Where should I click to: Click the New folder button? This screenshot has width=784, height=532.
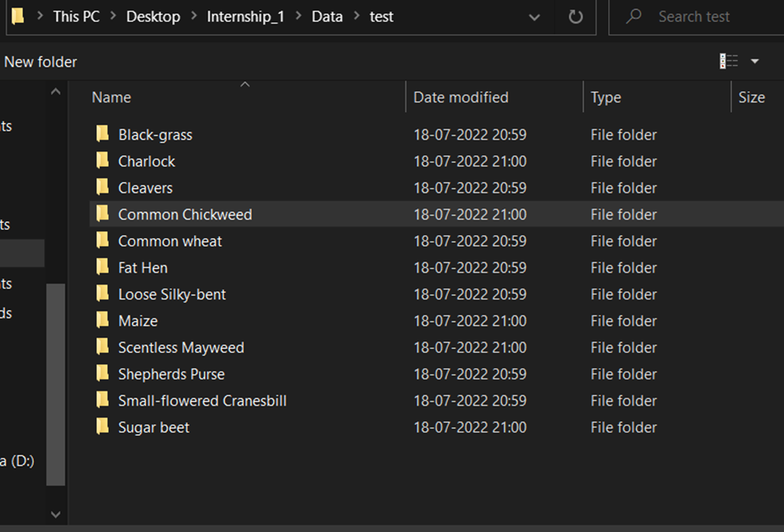coord(41,61)
